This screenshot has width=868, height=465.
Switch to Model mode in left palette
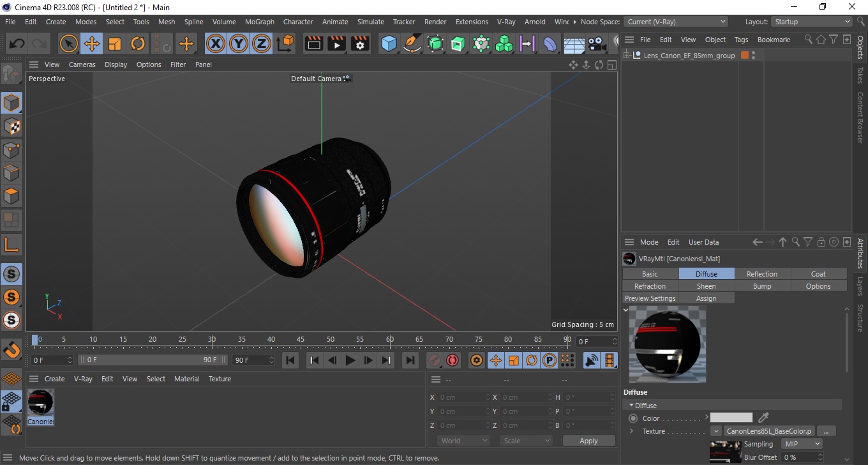[11, 103]
